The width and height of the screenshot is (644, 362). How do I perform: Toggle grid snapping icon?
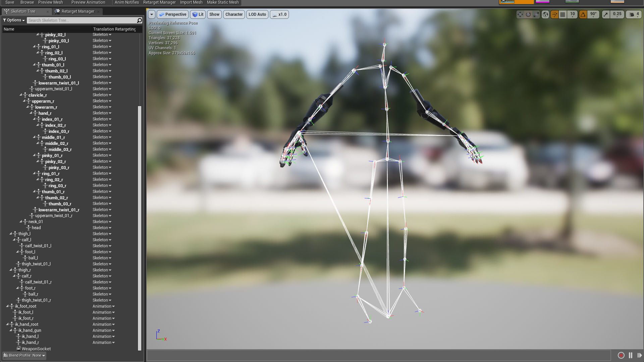563,14
